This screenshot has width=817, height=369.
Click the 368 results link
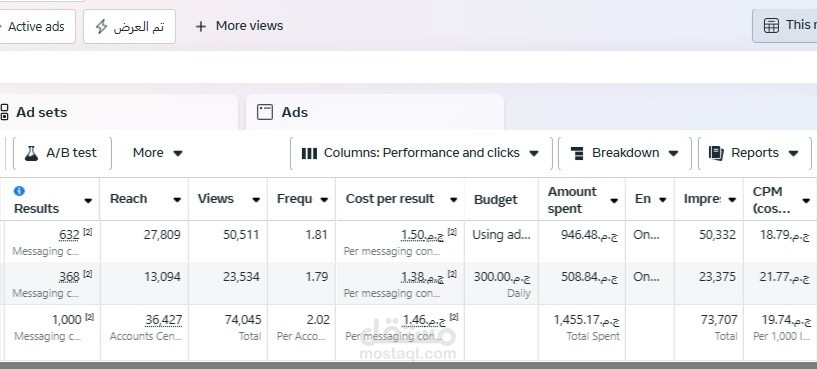[x=69, y=277]
